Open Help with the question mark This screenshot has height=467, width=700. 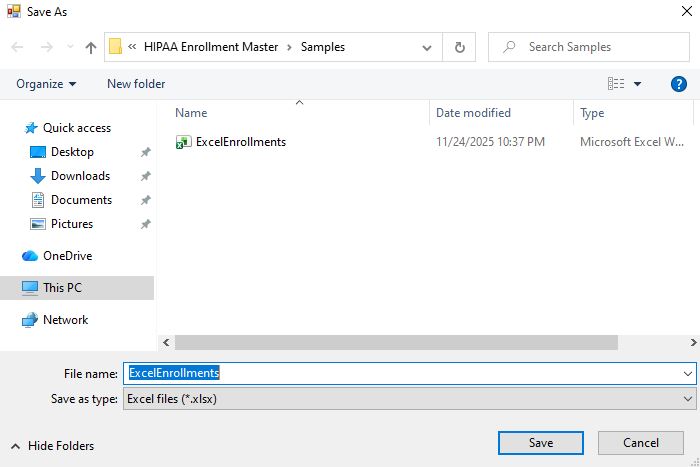tap(679, 84)
